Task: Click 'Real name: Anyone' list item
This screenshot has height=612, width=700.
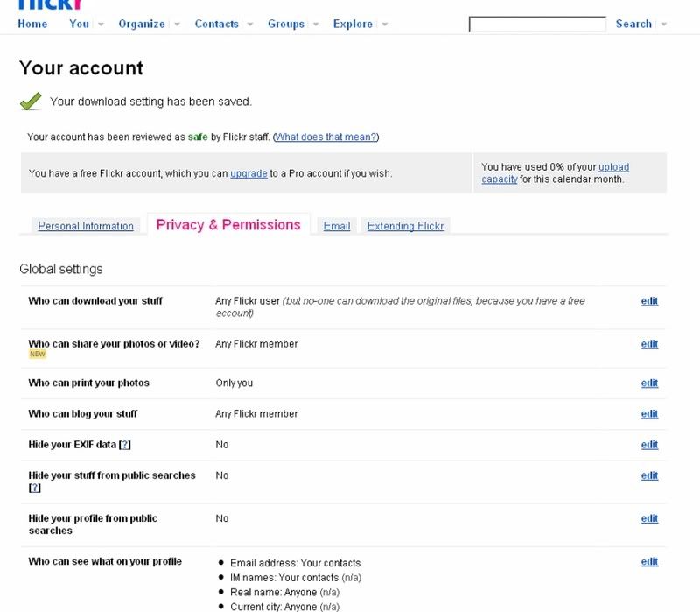Action: pos(285,593)
